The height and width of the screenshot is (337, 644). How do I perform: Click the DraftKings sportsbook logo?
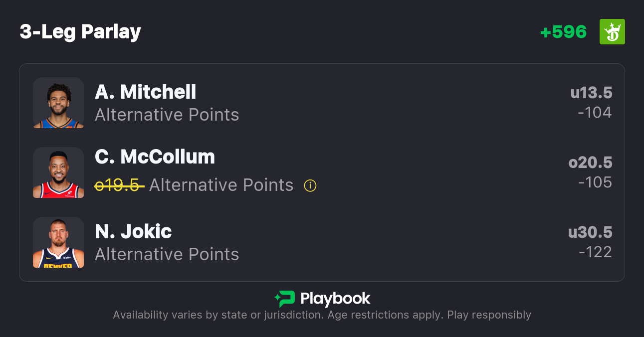point(612,32)
